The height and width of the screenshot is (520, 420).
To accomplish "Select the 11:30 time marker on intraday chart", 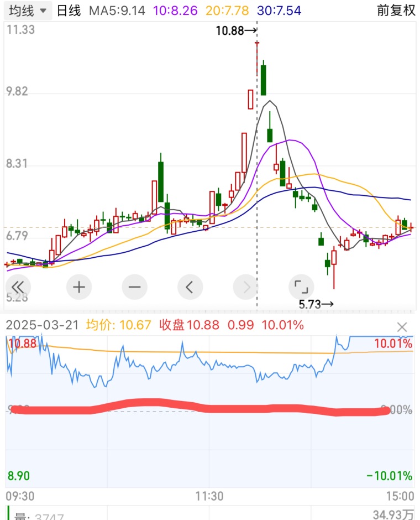I will point(209,496).
